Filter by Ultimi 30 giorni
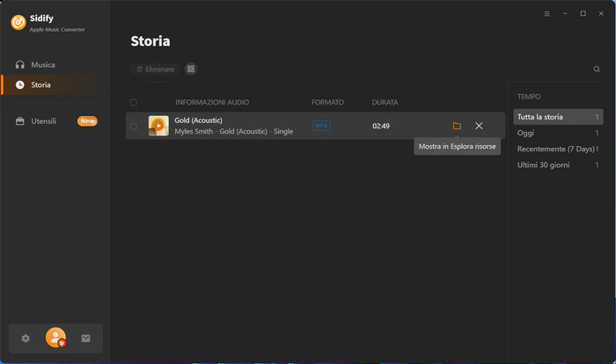The height and width of the screenshot is (364, 616). point(558,165)
